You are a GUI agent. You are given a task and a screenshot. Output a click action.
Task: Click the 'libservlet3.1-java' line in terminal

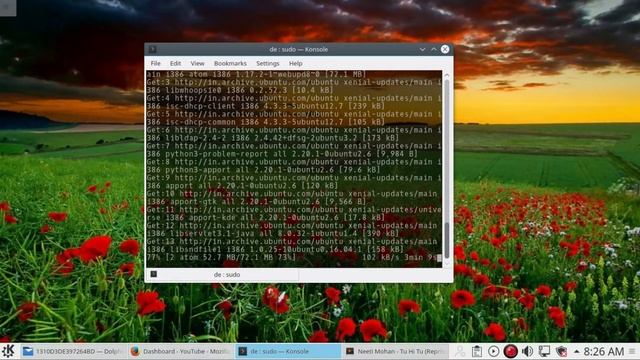click(273, 233)
